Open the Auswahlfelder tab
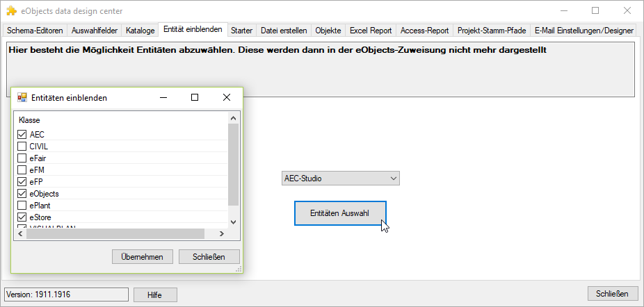 point(95,31)
